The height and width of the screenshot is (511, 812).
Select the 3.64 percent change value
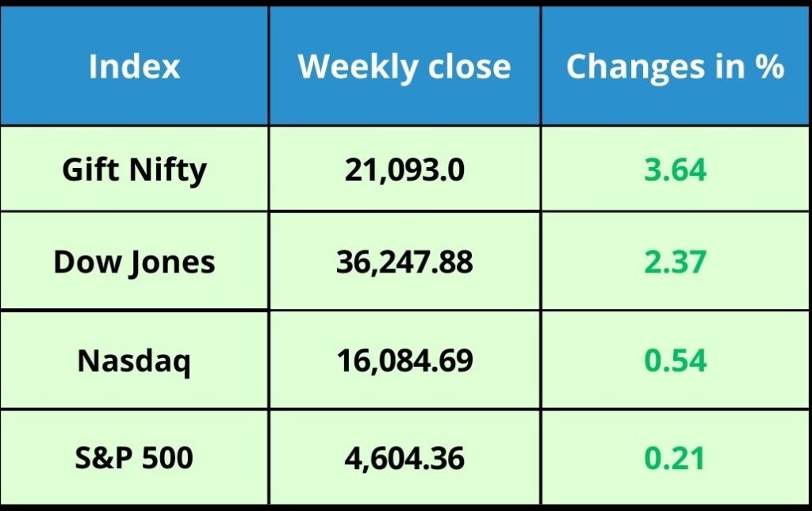(676, 170)
